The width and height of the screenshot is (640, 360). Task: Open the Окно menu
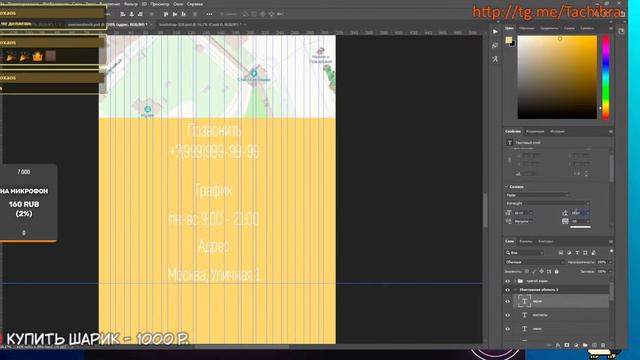point(178,4)
